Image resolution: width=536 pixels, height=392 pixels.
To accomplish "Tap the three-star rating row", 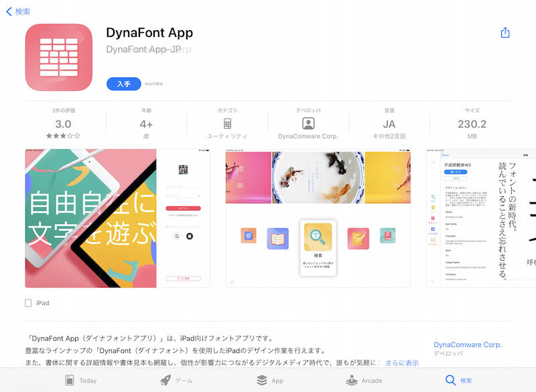I will 63,135.
